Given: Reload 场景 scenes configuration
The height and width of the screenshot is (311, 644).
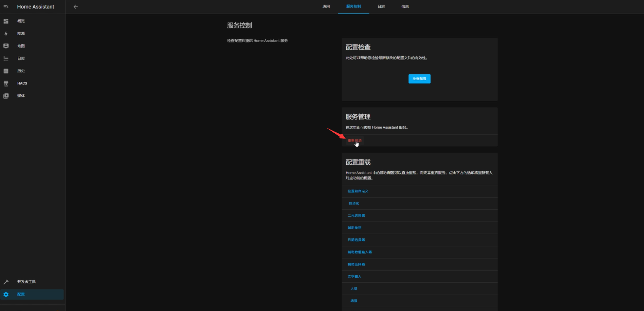Looking at the screenshot, I should click(x=354, y=301).
